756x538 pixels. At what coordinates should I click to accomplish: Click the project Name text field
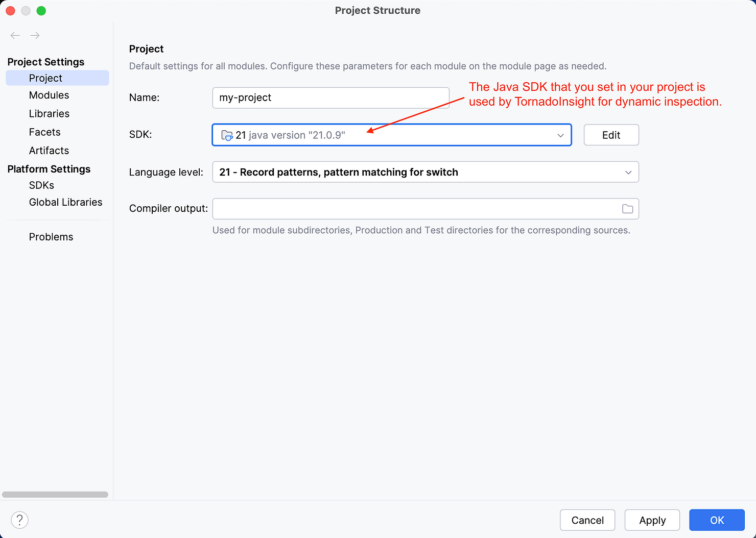pyautogui.click(x=330, y=98)
